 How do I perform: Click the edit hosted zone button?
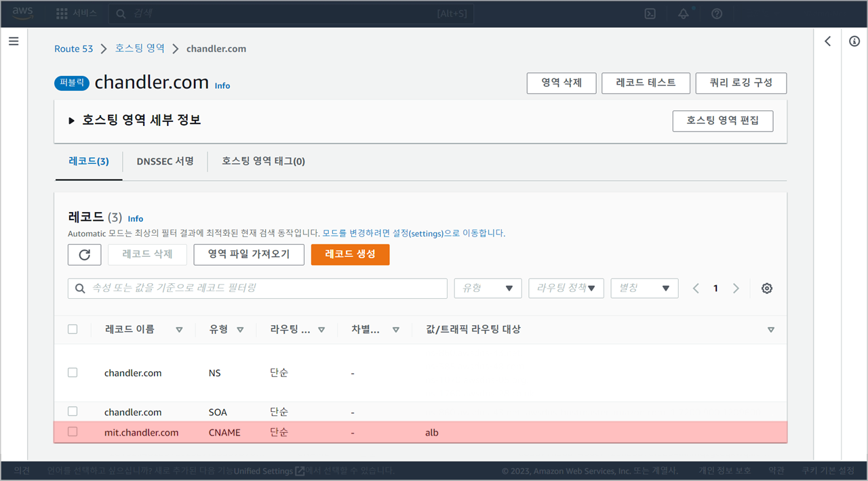(x=723, y=121)
